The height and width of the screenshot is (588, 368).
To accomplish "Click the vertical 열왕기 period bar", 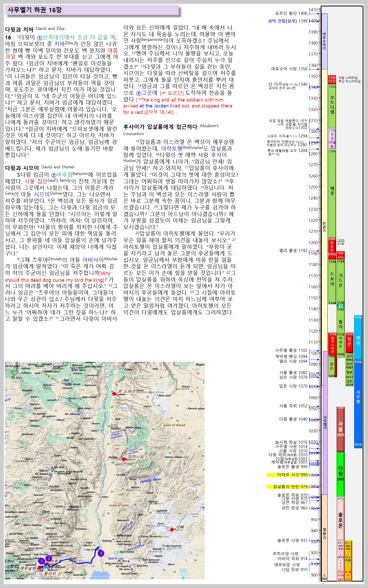I will (x=324, y=537).
